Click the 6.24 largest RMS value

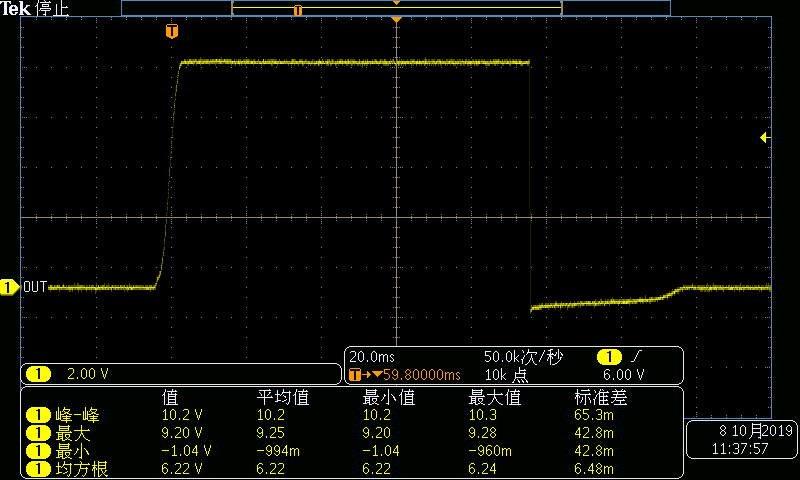pos(483,469)
